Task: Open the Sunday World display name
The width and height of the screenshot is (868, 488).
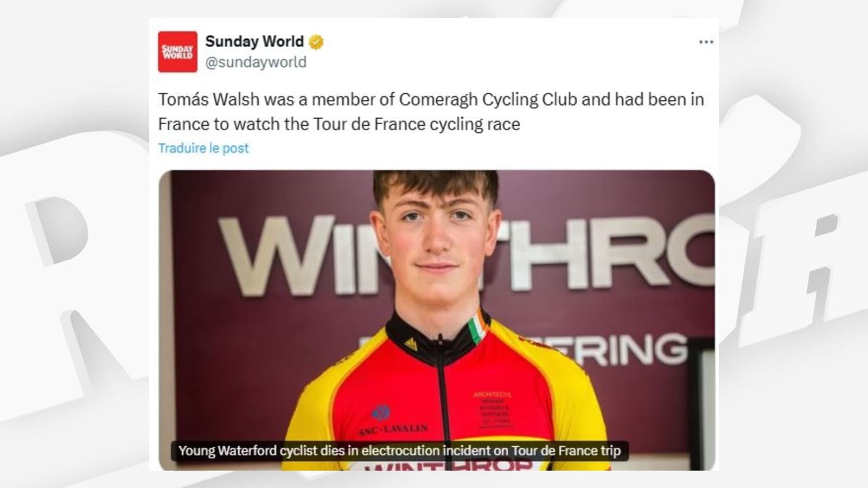Action: (254, 41)
